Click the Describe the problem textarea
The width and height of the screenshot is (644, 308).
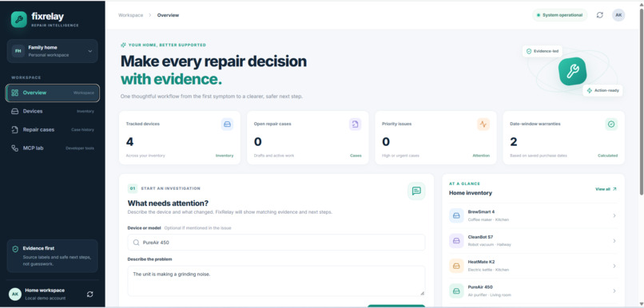tap(276, 281)
